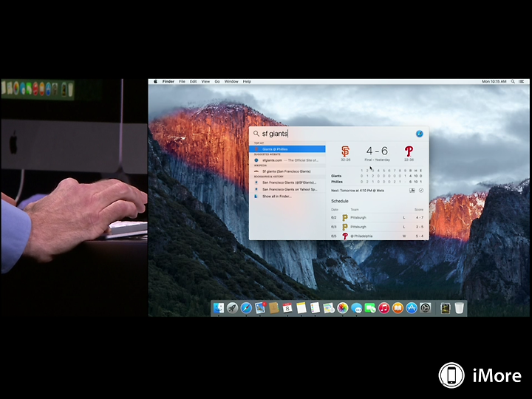The height and width of the screenshot is (399, 532).
Task: Click Phillies logo beside the score
Action: coord(409,151)
